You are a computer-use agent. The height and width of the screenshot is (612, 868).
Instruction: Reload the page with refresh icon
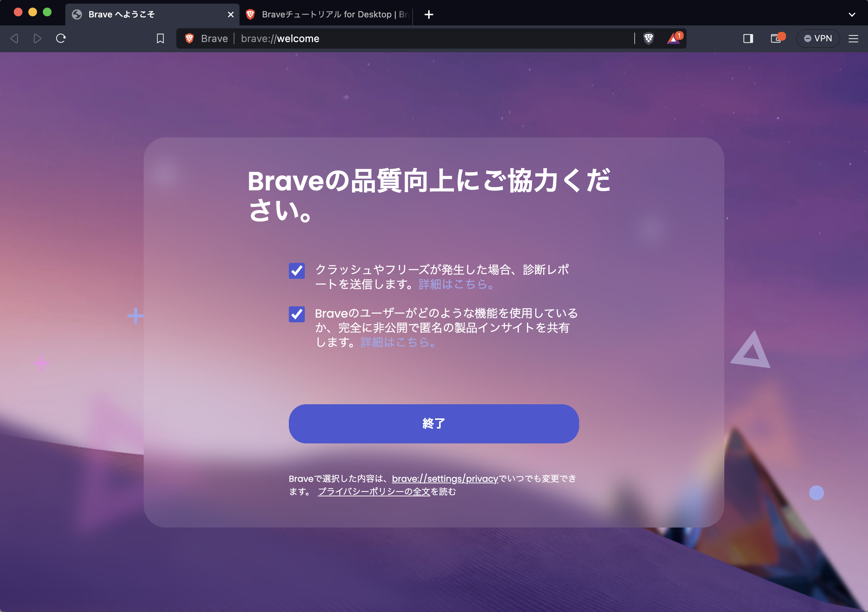pyautogui.click(x=61, y=38)
